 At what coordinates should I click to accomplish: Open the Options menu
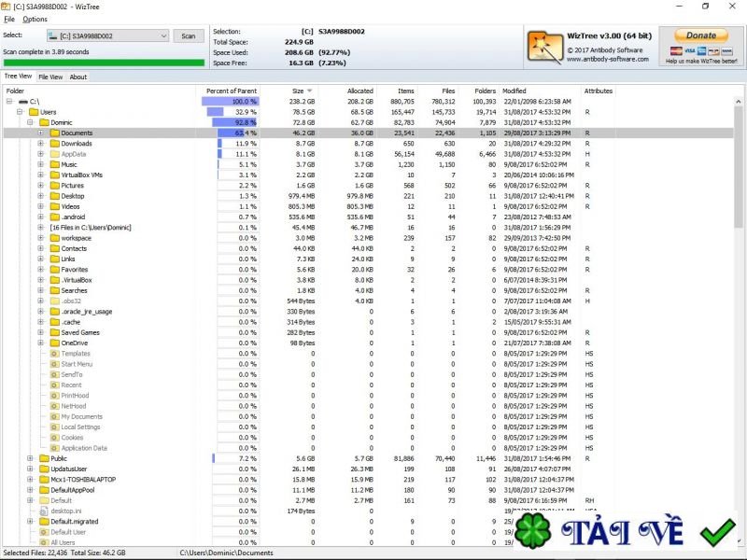point(35,19)
